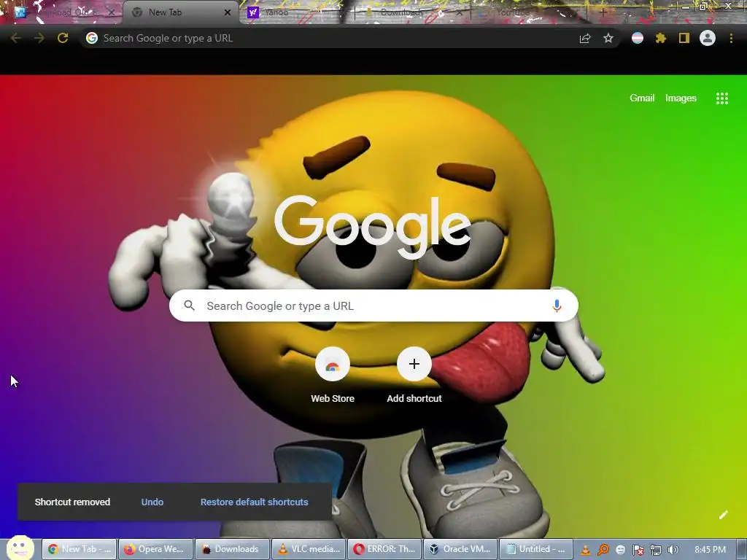Click the 8:45 PM clock

(710, 550)
